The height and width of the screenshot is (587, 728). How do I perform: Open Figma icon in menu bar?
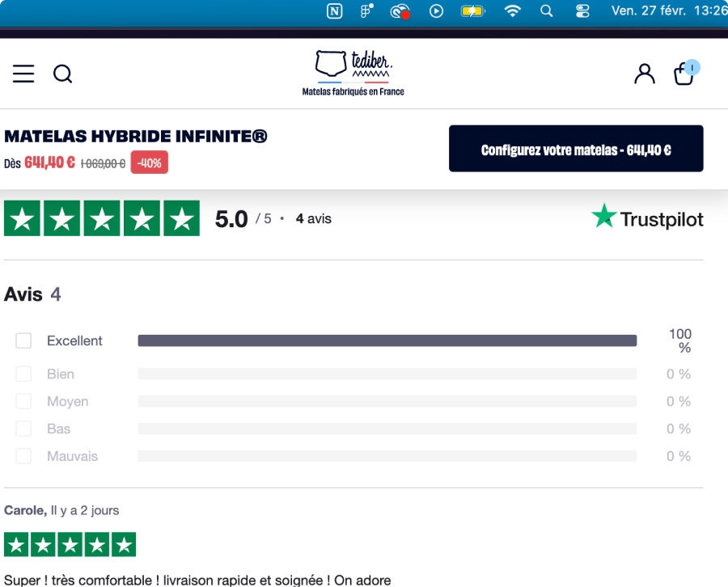coord(366,11)
